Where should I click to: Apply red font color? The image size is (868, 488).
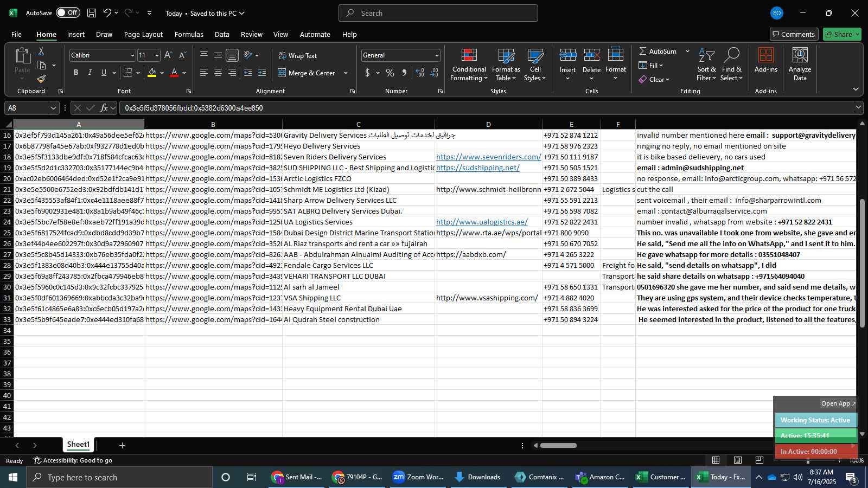pyautogui.click(x=174, y=73)
